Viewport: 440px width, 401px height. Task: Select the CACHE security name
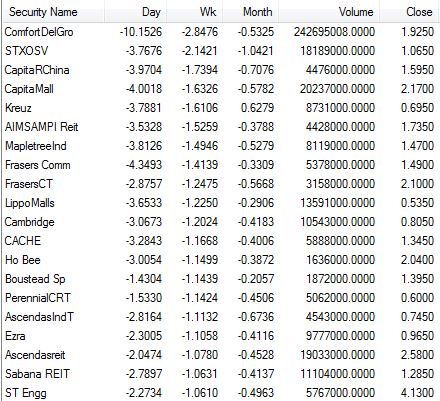23,241
